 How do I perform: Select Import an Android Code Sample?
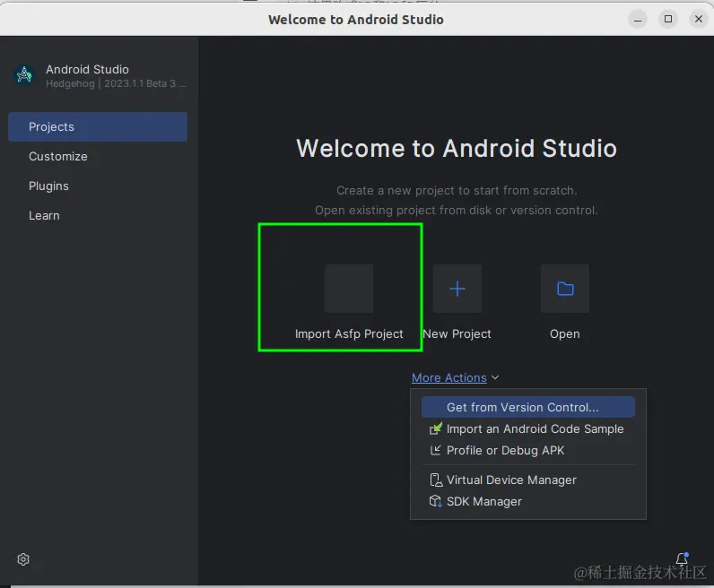click(528, 428)
